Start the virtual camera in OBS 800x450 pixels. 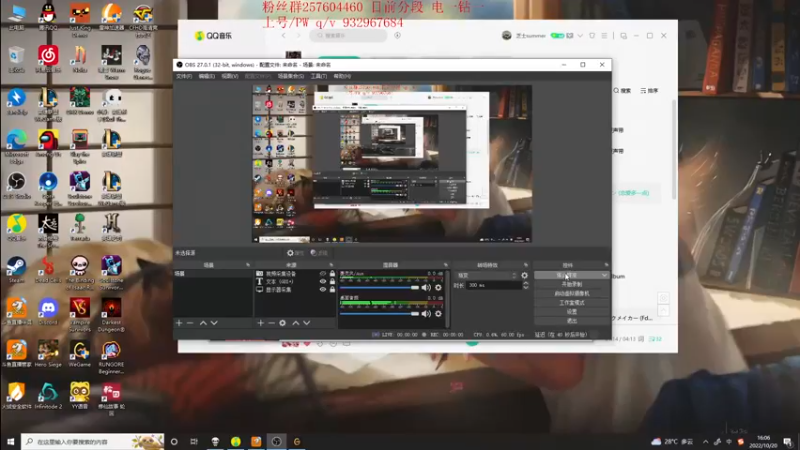tap(571, 293)
